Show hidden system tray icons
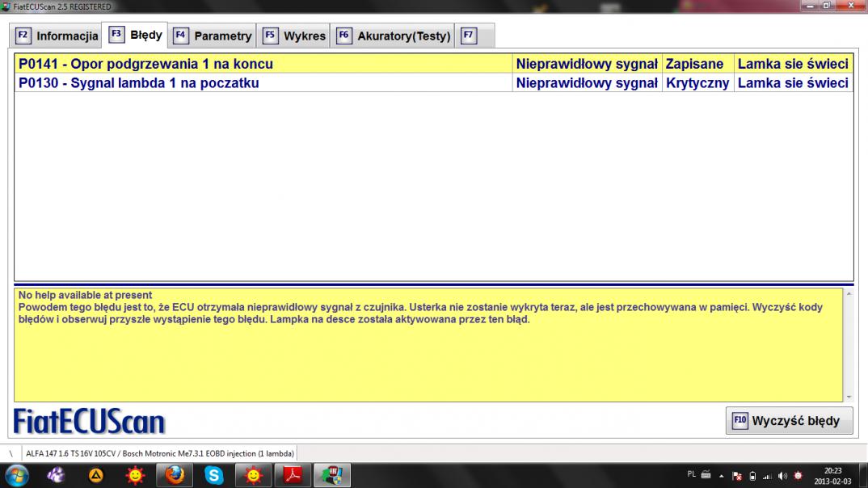The image size is (868, 488). [x=721, y=476]
